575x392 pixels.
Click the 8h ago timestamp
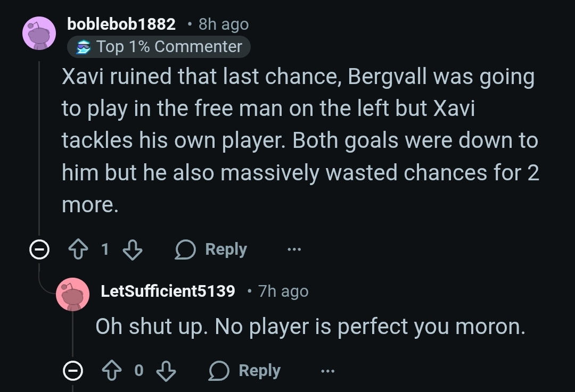[223, 24]
